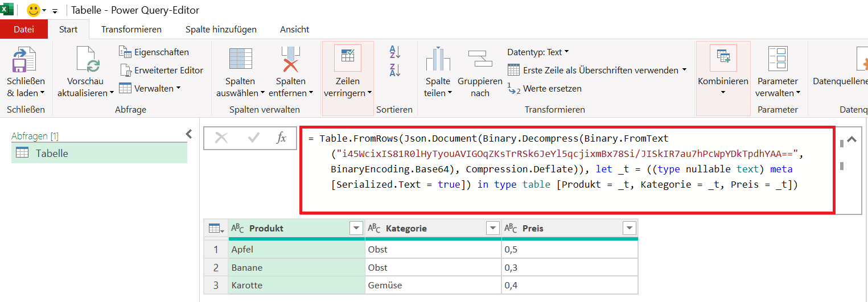Click Werte ersetzen
Viewport: 868px width, 302px height.
pos(545,88)
